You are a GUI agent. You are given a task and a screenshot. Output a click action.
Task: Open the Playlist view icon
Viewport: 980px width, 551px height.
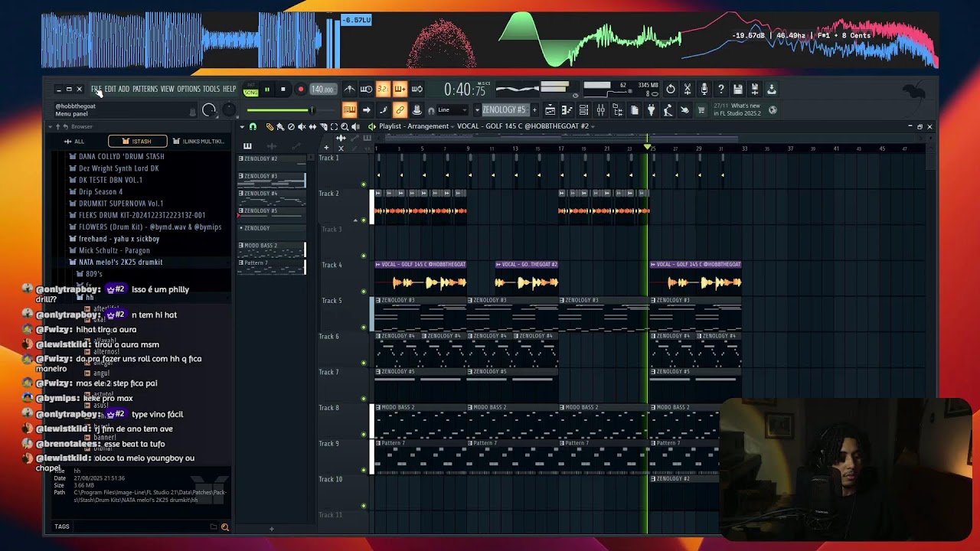[550, 110]
